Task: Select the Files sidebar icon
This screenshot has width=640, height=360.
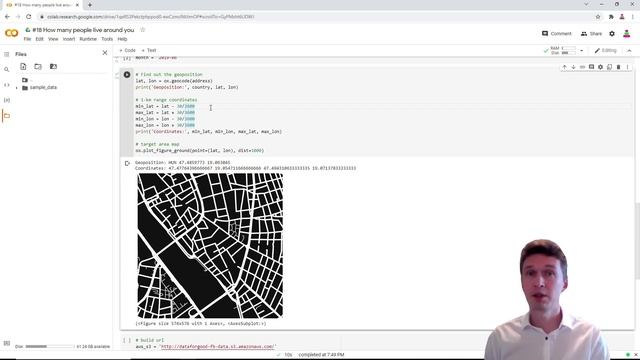Action: click(x=7, y=116)
